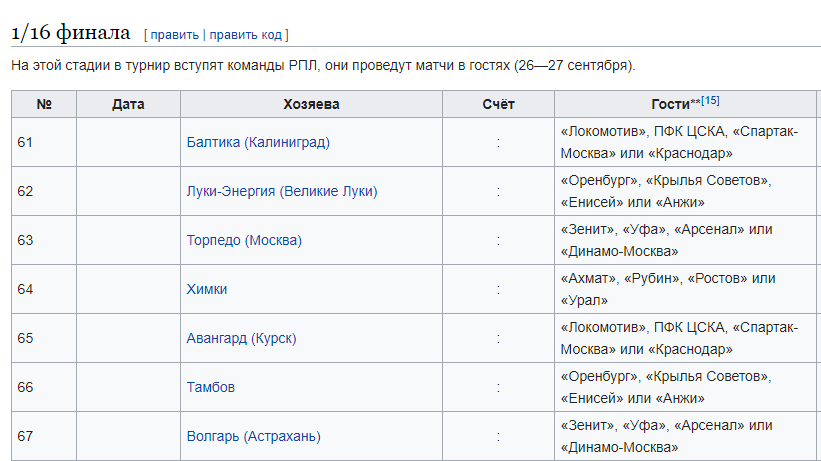
Task: Open the Луки-Энергия (Великие Луки) link
Action: click(x=282, y=191)
